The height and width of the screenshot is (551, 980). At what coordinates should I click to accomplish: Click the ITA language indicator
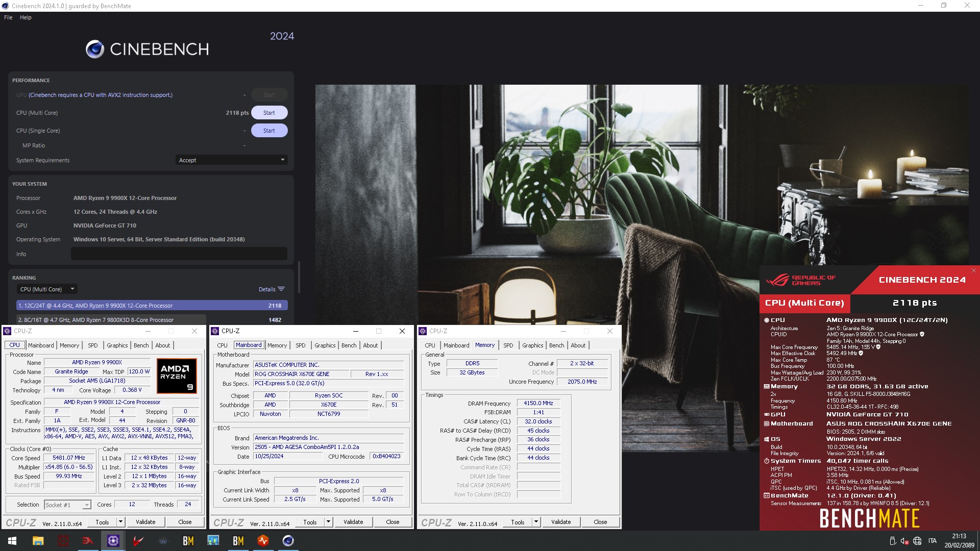click(x=933, y=541)
